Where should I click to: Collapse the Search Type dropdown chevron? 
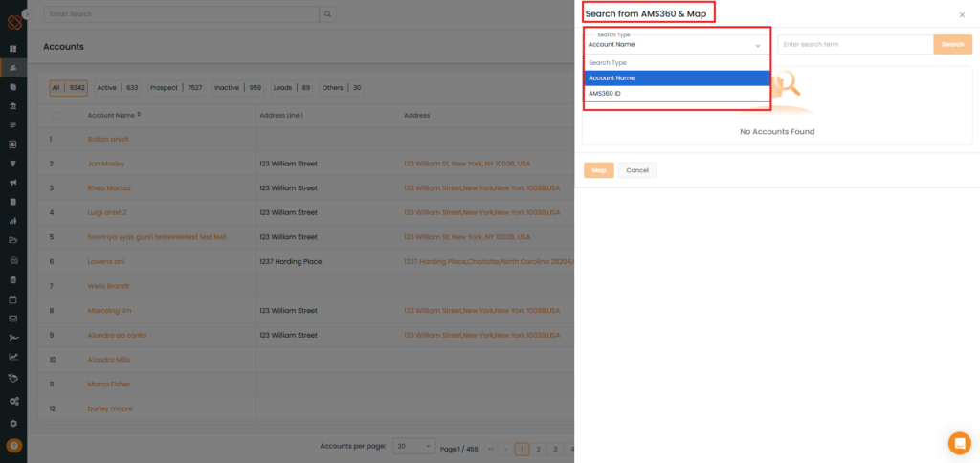(757, 45)
